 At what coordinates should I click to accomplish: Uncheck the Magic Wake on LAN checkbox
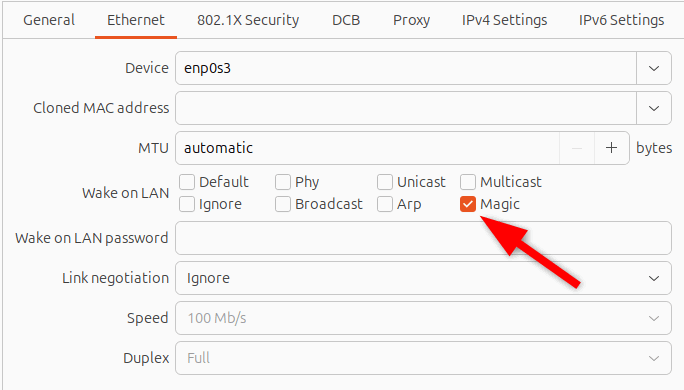[468, 204]
